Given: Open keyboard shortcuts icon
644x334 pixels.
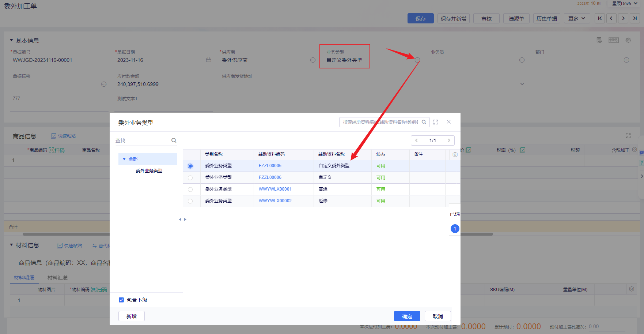Looking at the screenshot, I should click(x=614, y=40).
